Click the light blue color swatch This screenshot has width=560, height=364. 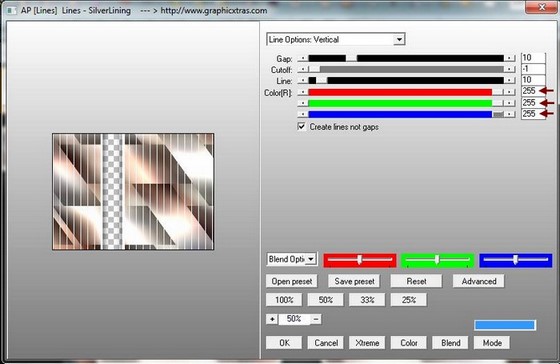[x=505, y=325]
